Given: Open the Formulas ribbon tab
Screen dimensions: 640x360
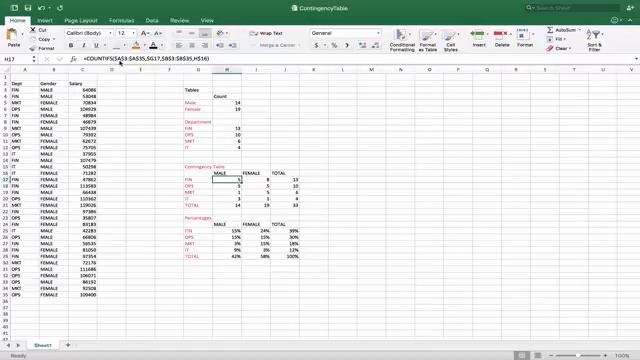Looking at the screenshot, I should pyautogui.click(x=121, y=20).
